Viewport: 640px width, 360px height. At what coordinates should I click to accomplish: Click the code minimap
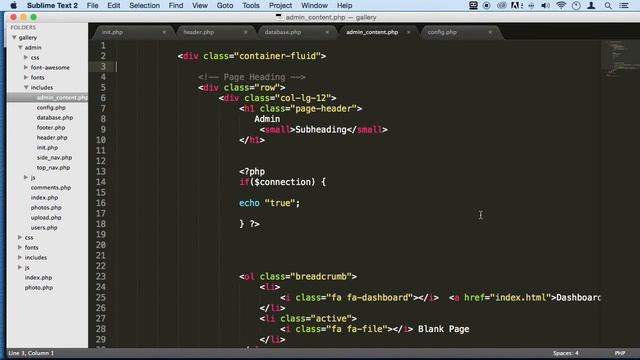[620, 59]
